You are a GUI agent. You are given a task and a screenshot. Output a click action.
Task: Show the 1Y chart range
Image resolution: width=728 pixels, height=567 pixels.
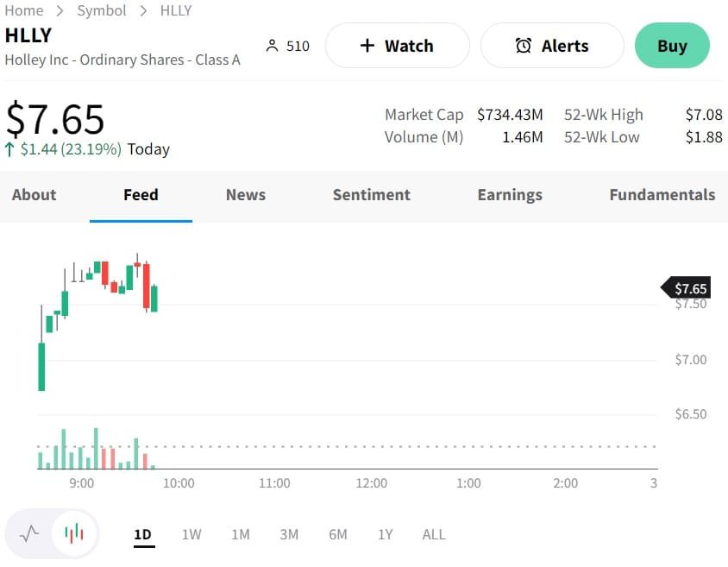(x=386, y=535)
